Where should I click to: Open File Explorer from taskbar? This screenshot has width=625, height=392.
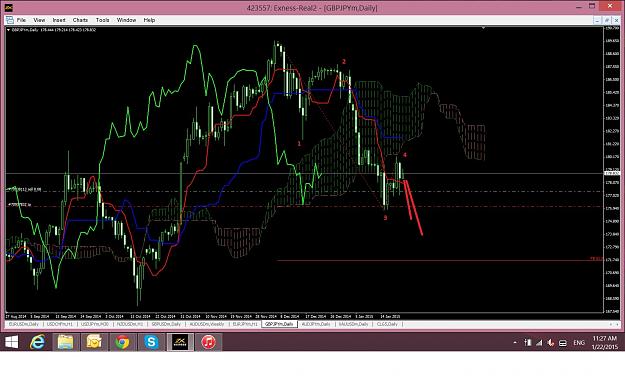65,342
